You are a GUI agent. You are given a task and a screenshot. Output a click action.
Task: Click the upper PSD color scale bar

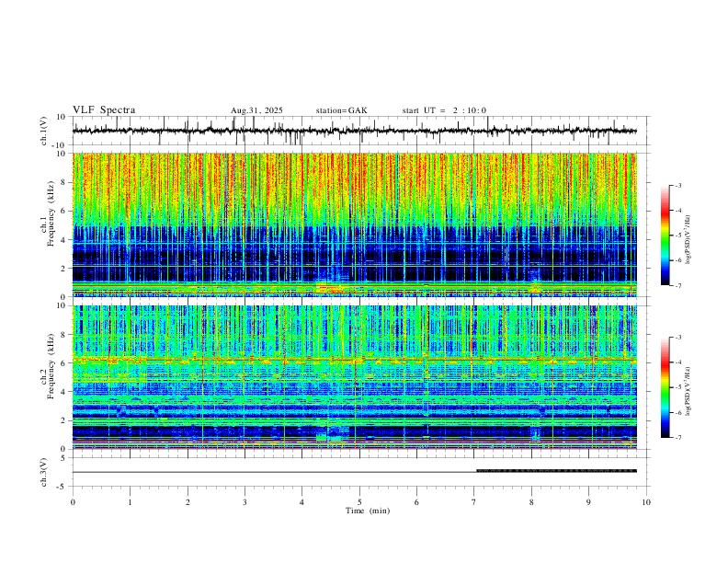(x=665, y=236)
